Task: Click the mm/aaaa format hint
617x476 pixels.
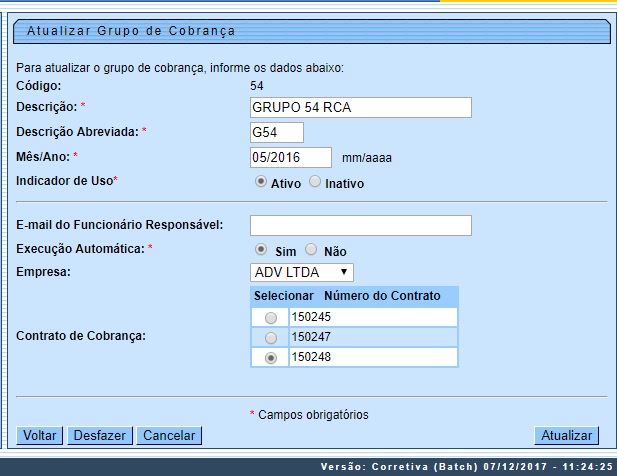Action: click(x=367, y=158)
